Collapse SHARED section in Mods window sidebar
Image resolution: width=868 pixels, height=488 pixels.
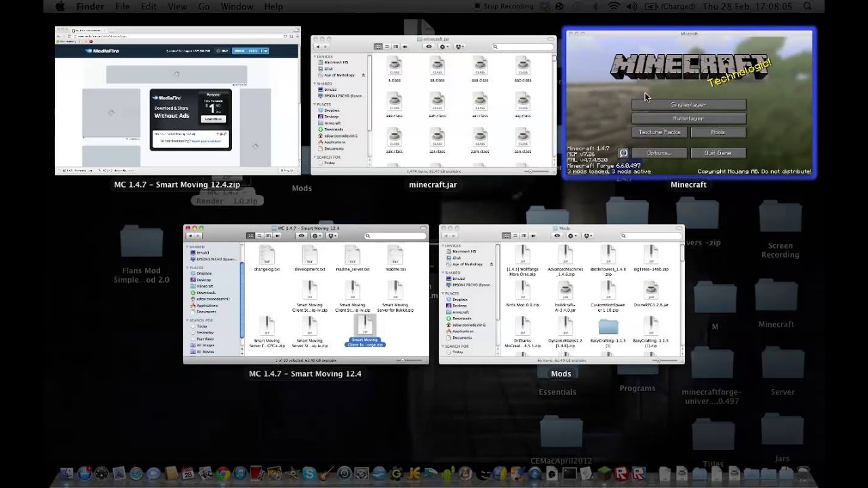[443, 272]
